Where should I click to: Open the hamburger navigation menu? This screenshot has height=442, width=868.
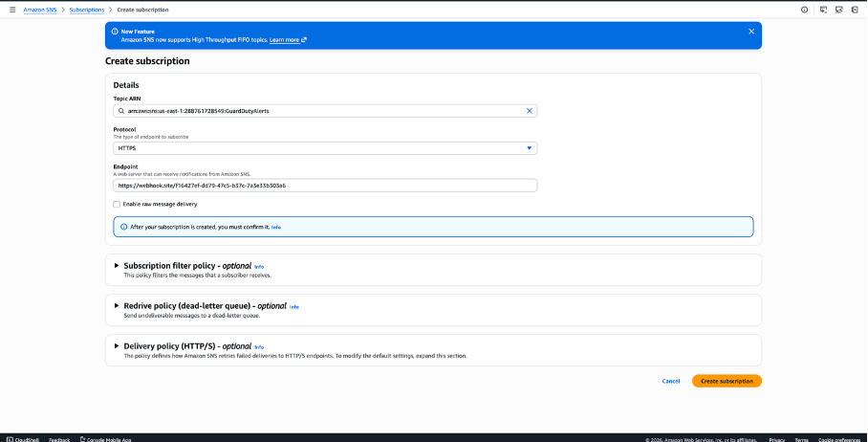12,10
